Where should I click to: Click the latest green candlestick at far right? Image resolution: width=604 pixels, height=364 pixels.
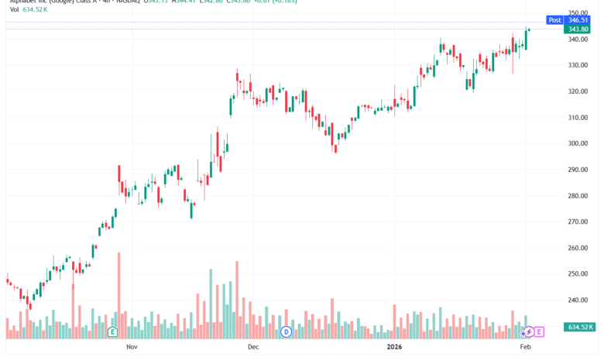point(527,37)
